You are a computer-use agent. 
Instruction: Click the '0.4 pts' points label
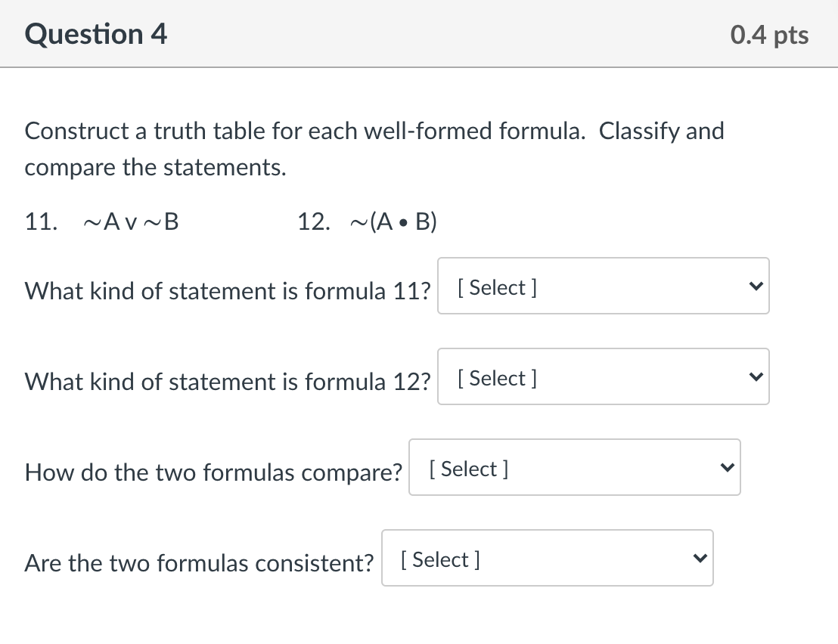(x=769, y=35)
